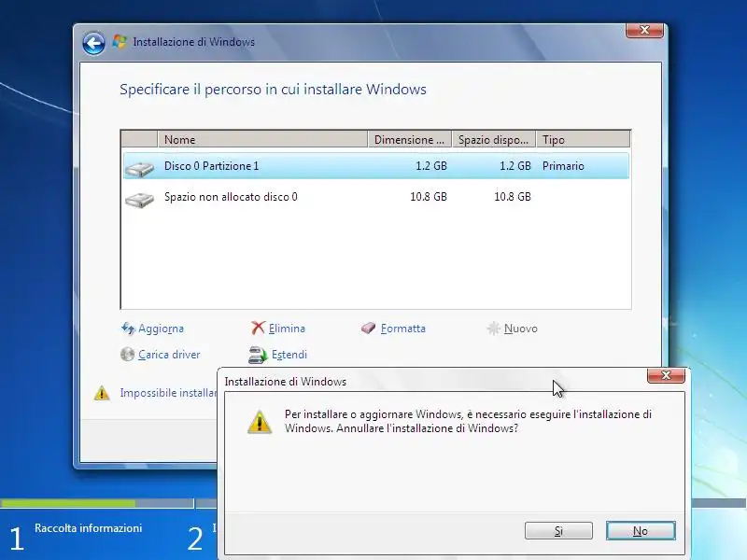Select the Disco 0 Partizione 1 row
The height and width of the screenshot is (560, 747).
(376, 166)
